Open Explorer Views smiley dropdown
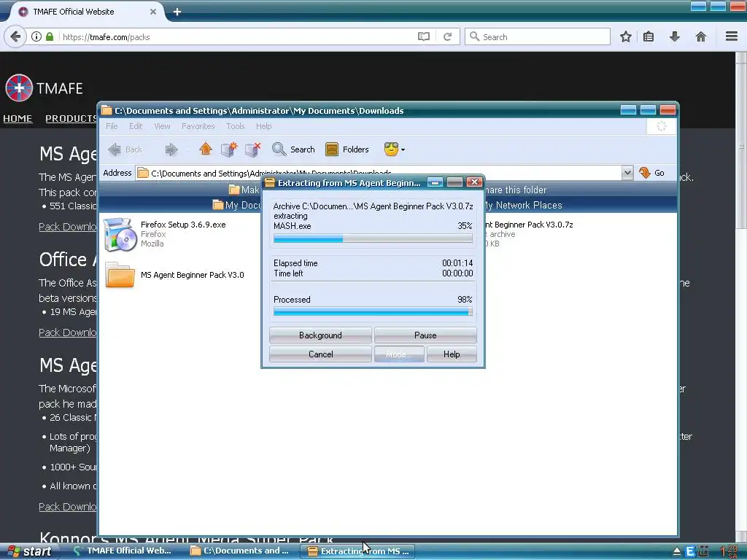747x560 pixels. pyautogui.click(x=395, y=149)
